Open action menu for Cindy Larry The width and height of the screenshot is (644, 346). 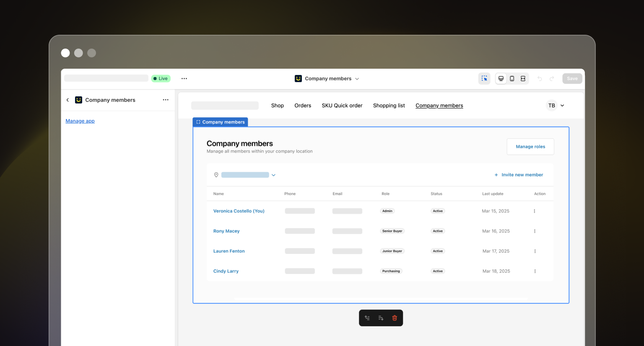(x=535, y=271)
